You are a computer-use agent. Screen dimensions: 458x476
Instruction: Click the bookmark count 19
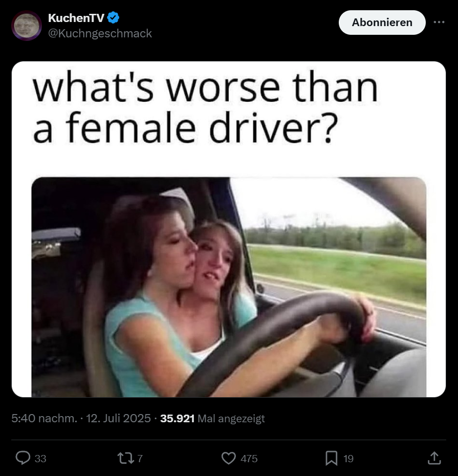click(348, 459)
